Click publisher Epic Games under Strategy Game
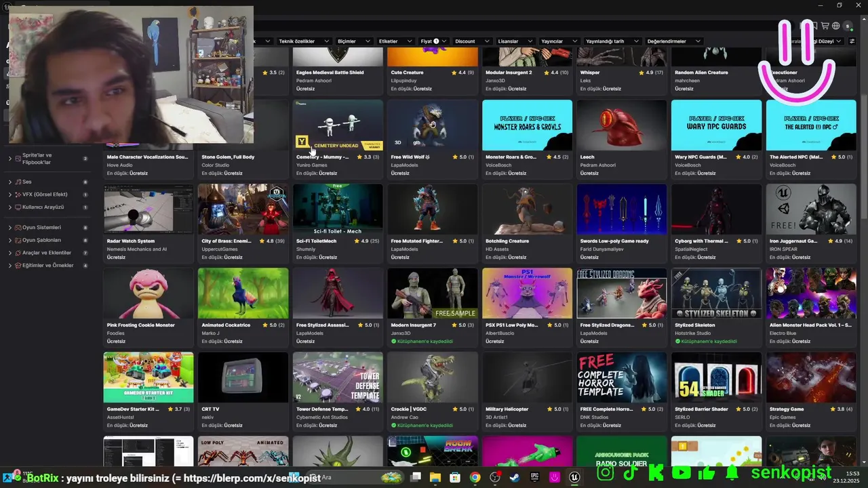Image resolution: width=868 pixels, height=488 pixels. 783,417
